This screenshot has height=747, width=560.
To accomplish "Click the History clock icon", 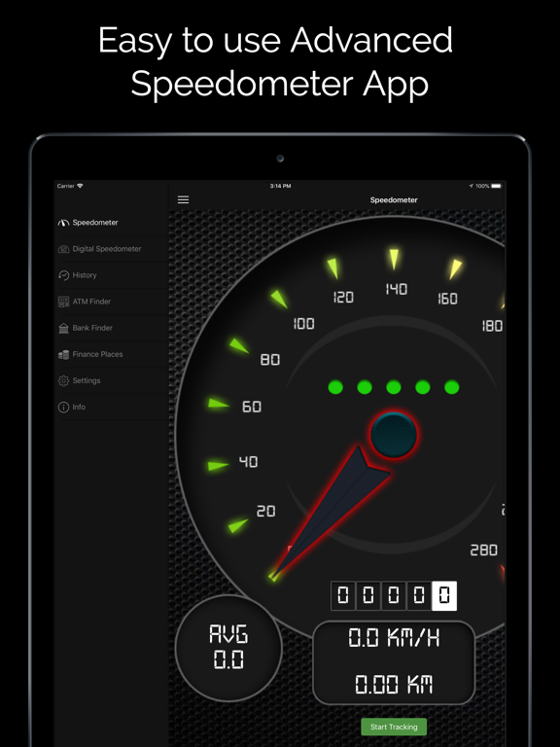I will pyautogui.click(x=63, y=275).
